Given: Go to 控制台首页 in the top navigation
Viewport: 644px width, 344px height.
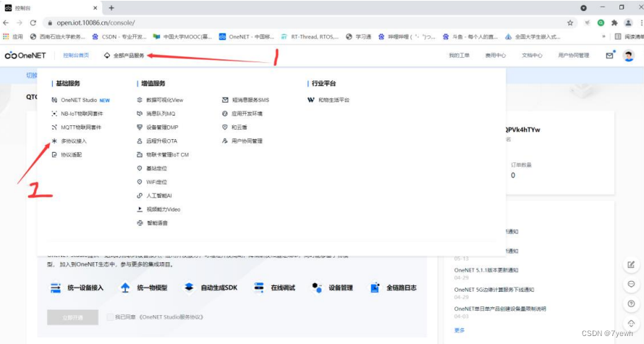Looking at the screenshot, I should [76, 56].
